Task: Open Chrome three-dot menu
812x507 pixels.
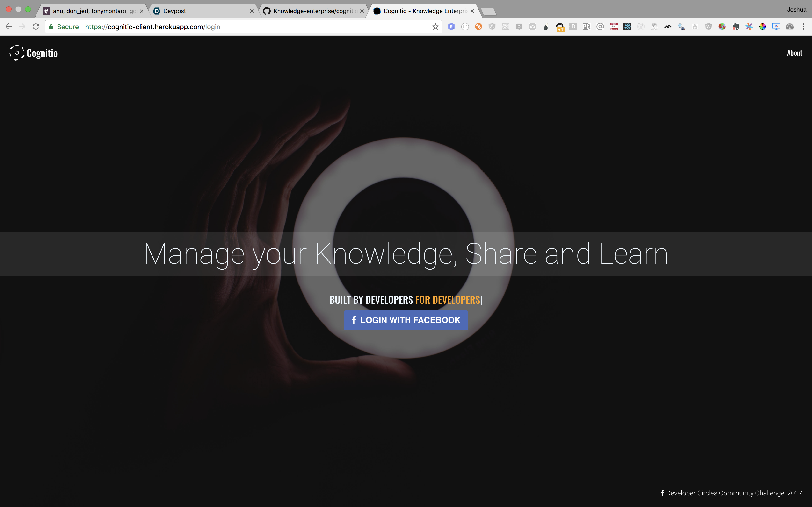Action: pos(803,27)
